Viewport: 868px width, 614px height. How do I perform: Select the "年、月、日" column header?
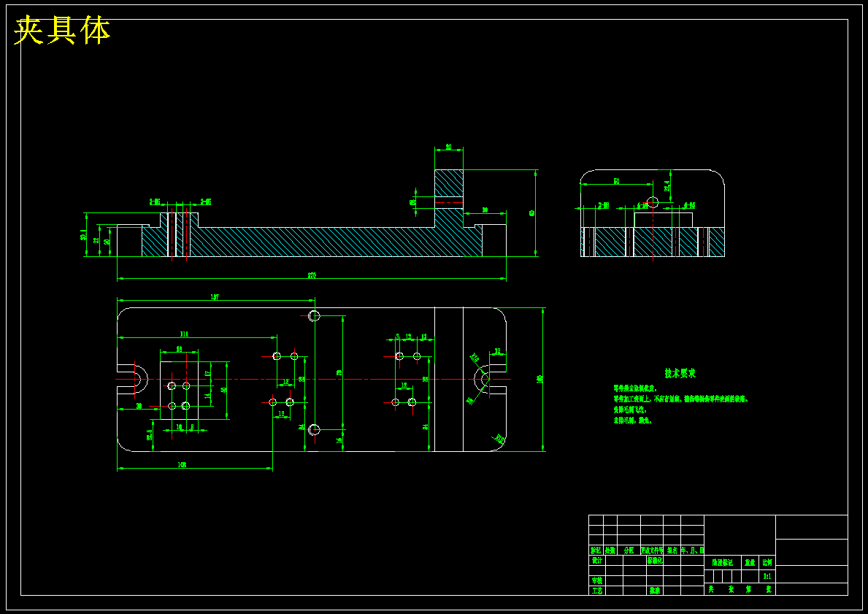[x=693, y=550]
